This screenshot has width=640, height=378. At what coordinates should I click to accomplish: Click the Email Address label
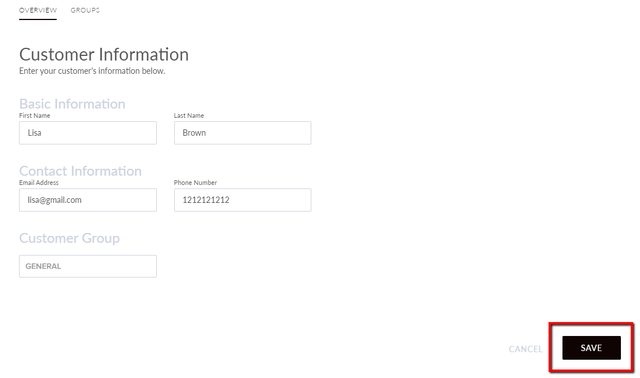click(x=39, y=182)
